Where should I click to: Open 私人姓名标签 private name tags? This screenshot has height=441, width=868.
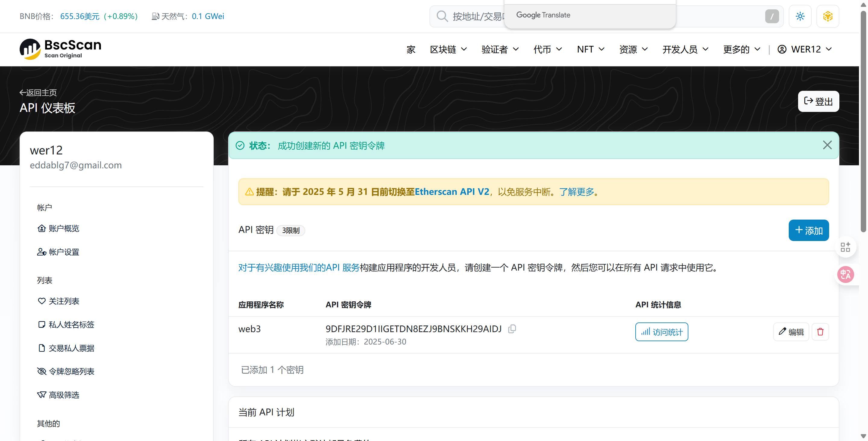(x=71, y=324)
